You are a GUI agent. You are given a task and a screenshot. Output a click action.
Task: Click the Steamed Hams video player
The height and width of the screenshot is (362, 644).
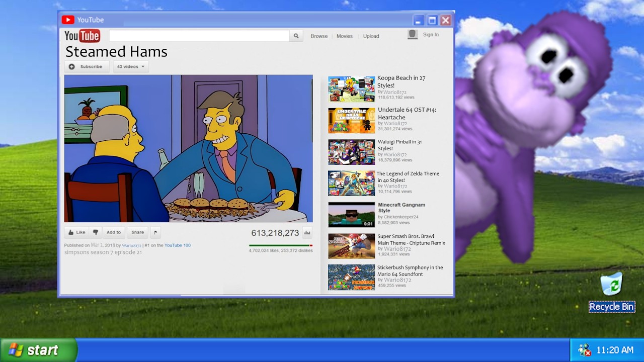click(x=189, y=148)
